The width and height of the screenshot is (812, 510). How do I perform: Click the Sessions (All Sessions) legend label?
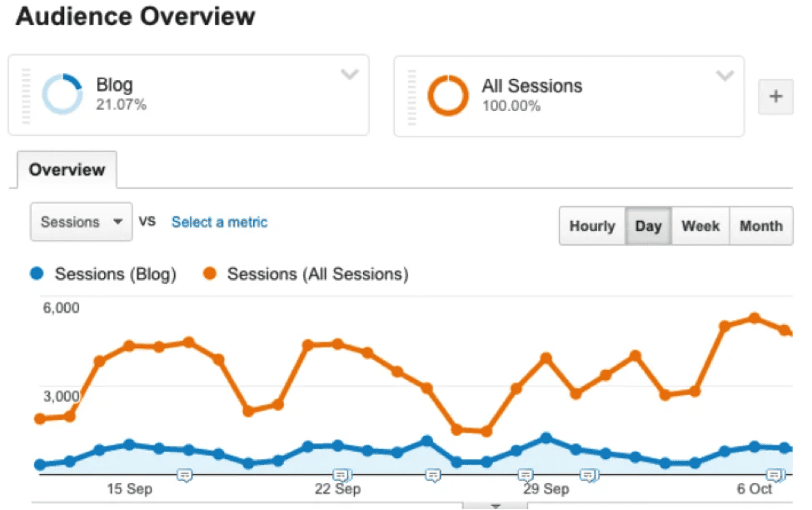click(x=317, y=273)
